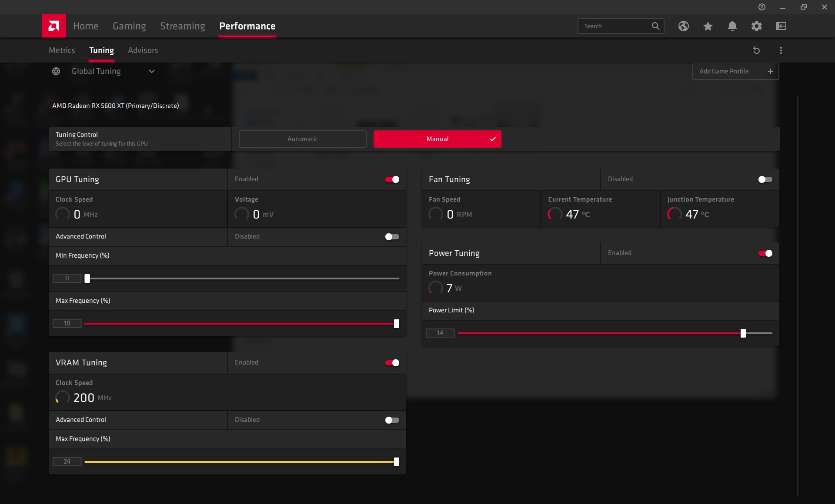Viewport: 835px width, 504px height.
Task: Click the Power Consumption gauge
Action: tap(436, 288)
